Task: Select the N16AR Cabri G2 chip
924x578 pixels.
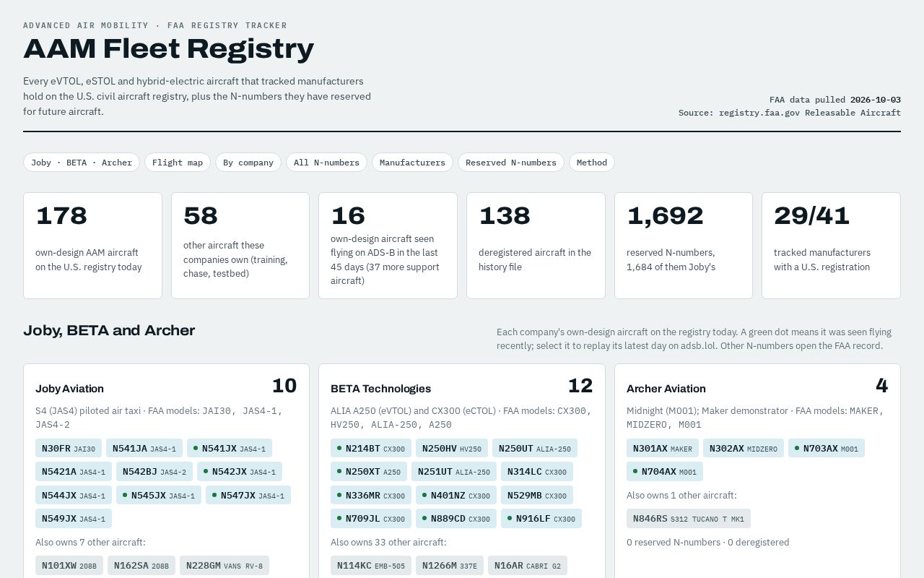Action: tap(528, 566)
